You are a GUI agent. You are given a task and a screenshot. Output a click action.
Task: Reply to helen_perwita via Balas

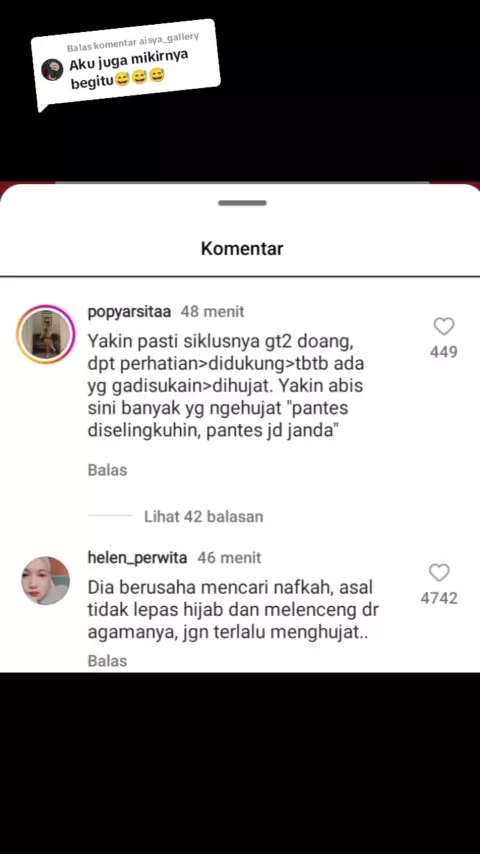(x=107, y=661)
